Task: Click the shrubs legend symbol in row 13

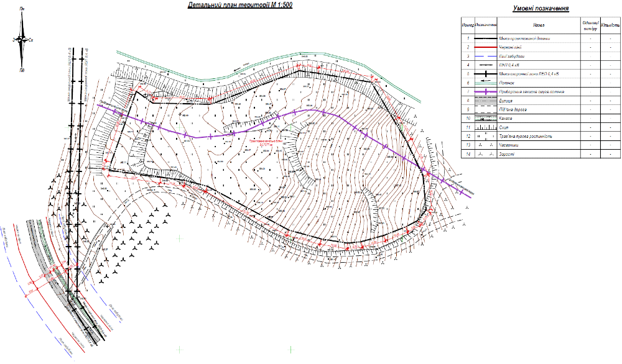Action: pos(486,144)
